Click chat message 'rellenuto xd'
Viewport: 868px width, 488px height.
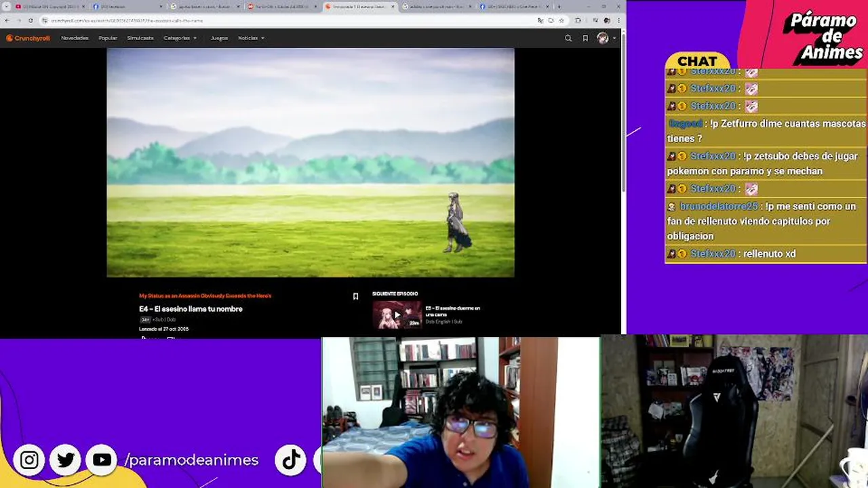coord(769,253)
